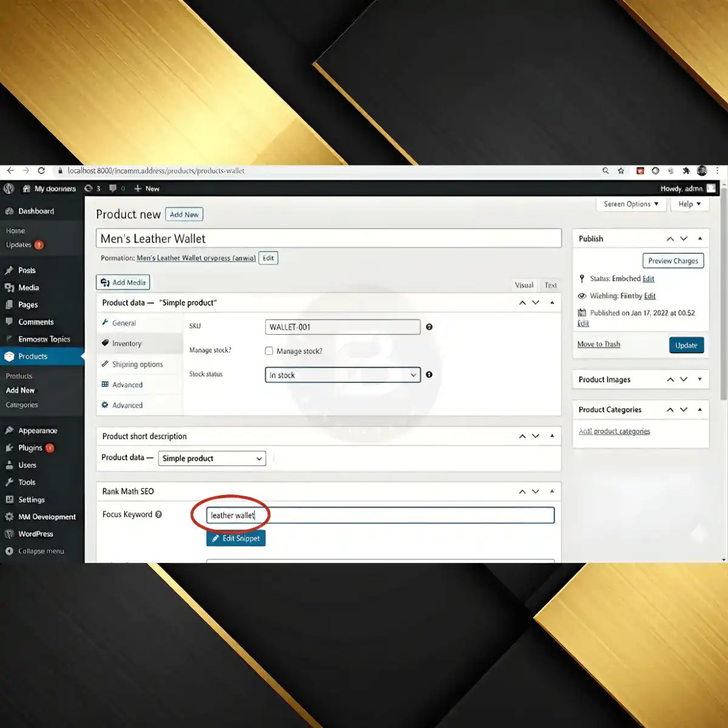The height and width of the screenshot is (728, 728).
Task: Click the Focus Keyword help icon
Action: click(x=158, y=514)
